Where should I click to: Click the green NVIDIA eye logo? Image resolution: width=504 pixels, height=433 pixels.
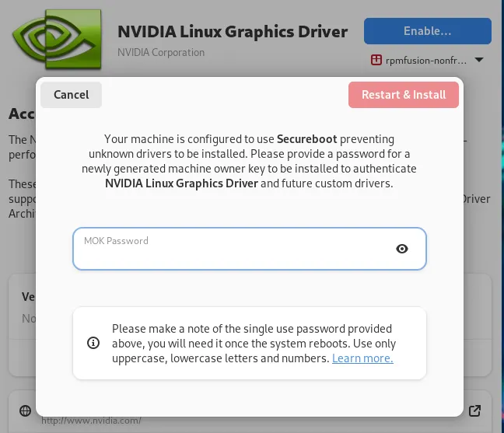point(57,39)
